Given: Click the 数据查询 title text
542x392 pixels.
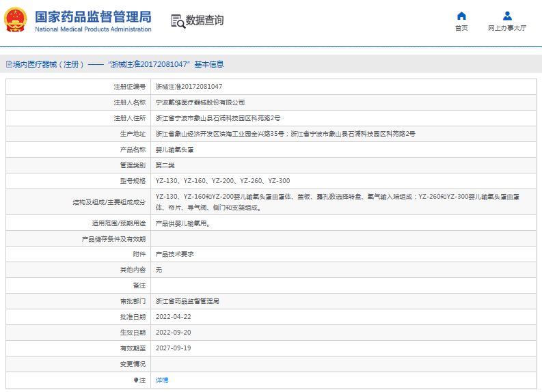Looking at the screenshot, I should coord(204,20).
